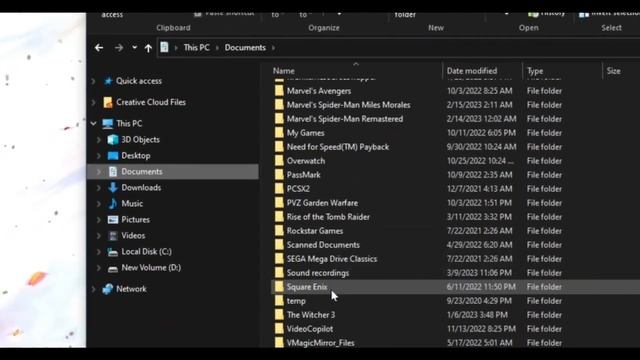Select the Rockstar Games folder icon
This screenshot has height=360, width=640.
[x=279, y=231]
